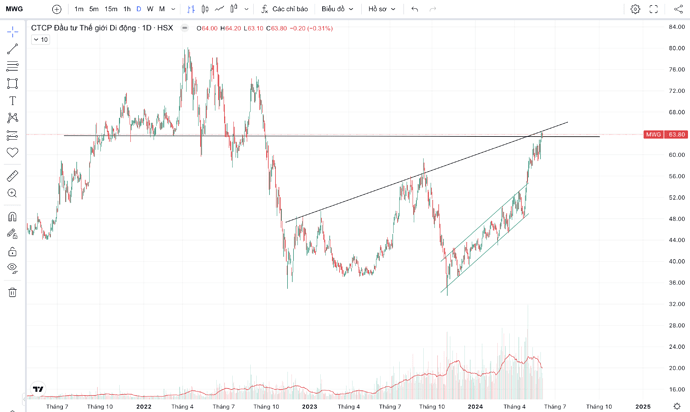Click the 2025 time axis label

point(643,406)
